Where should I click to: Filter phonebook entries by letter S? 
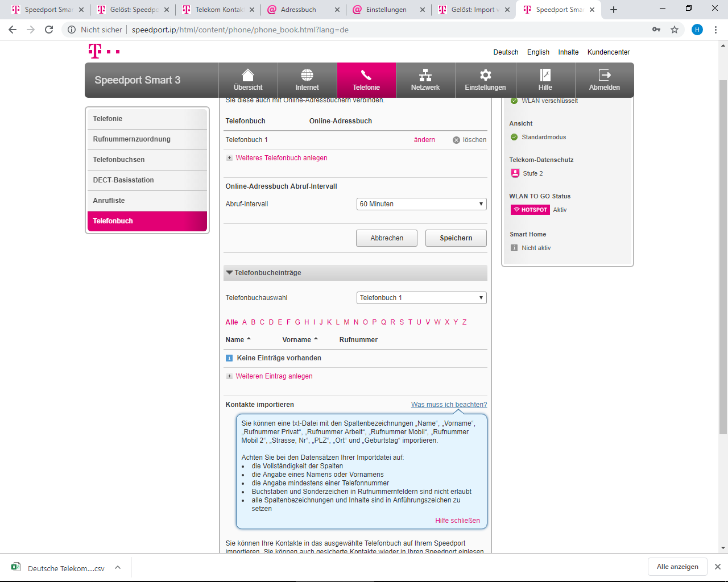coord(402,322)
